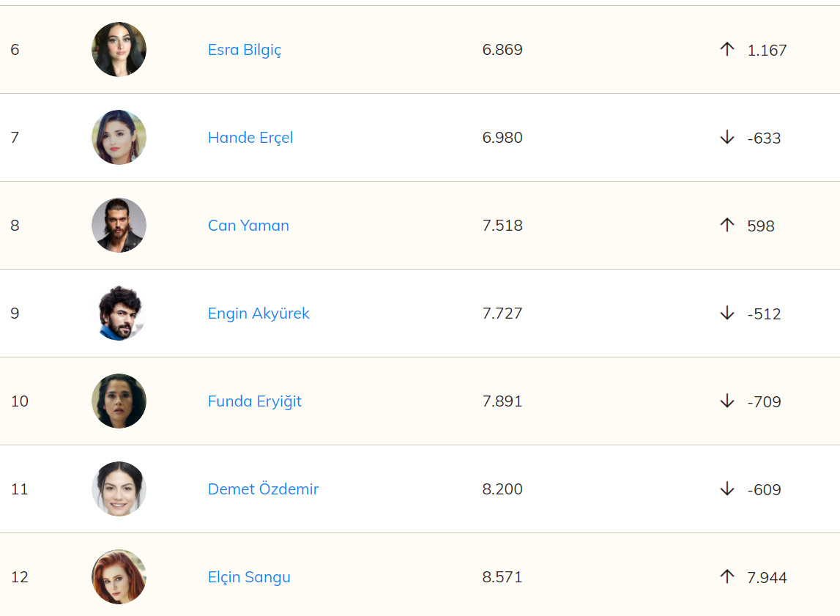Select Can Yaman's profile picture
This screenshot has height=616, width=840.
pos(119,226)
